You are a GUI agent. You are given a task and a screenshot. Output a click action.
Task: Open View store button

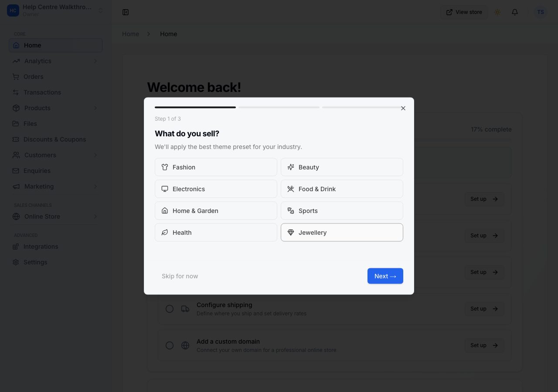tap(464, 12)
